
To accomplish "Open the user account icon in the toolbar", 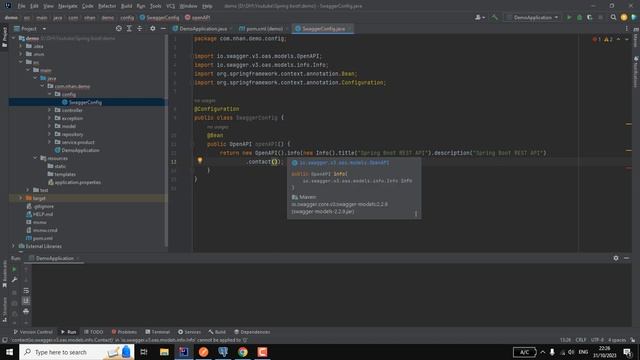I will coord(480,18).
